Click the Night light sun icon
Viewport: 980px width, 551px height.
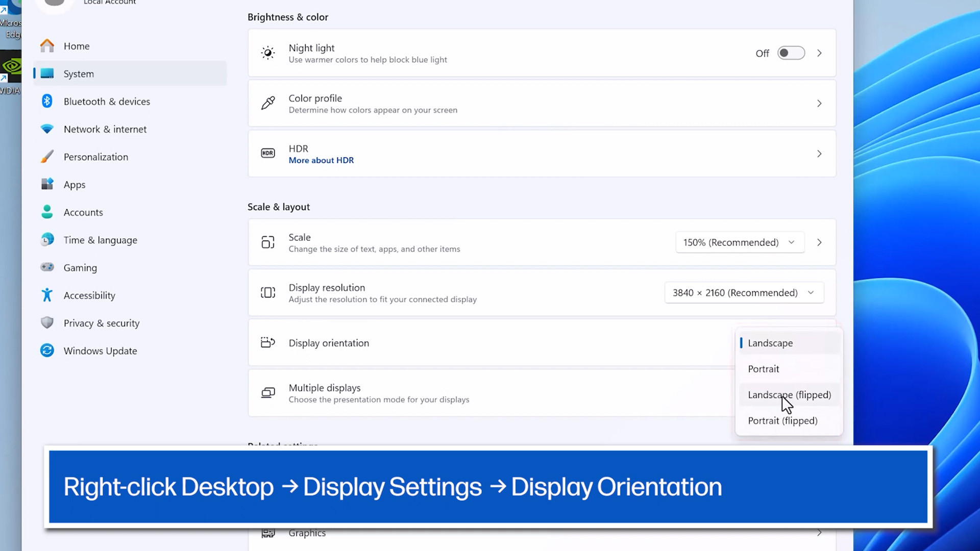pos(268,53)
